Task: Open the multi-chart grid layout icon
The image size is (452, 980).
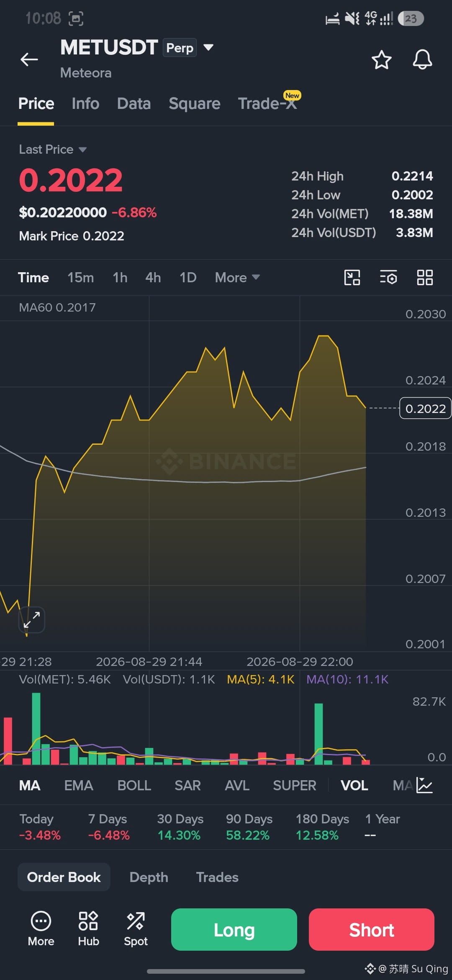Action: tap(425, 277)
